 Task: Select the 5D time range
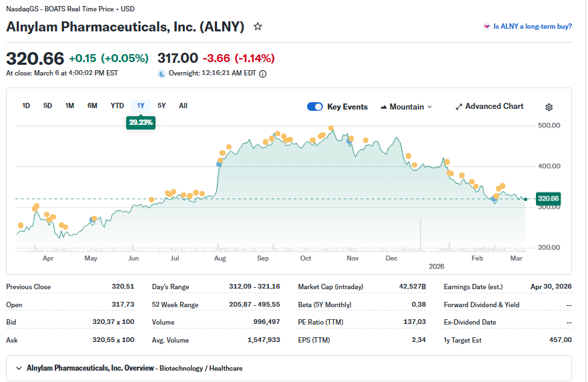[x=47, y=106]
